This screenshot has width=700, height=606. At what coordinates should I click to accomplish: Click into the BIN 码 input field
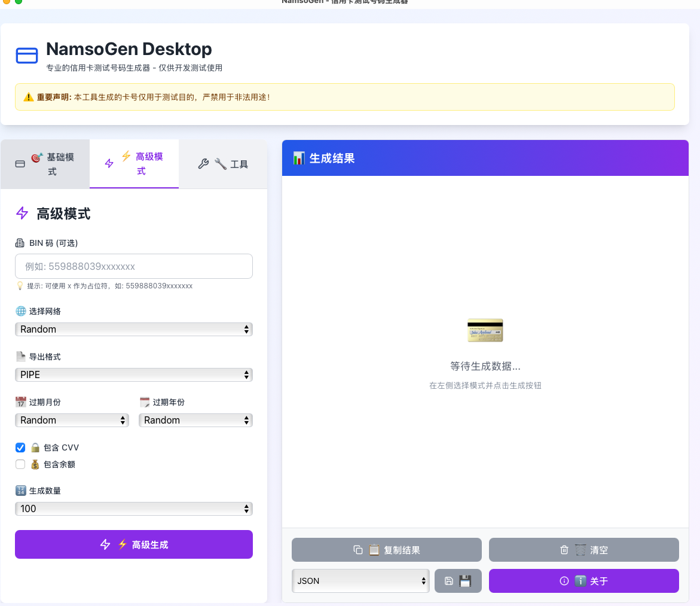click(x=133, y=266)
